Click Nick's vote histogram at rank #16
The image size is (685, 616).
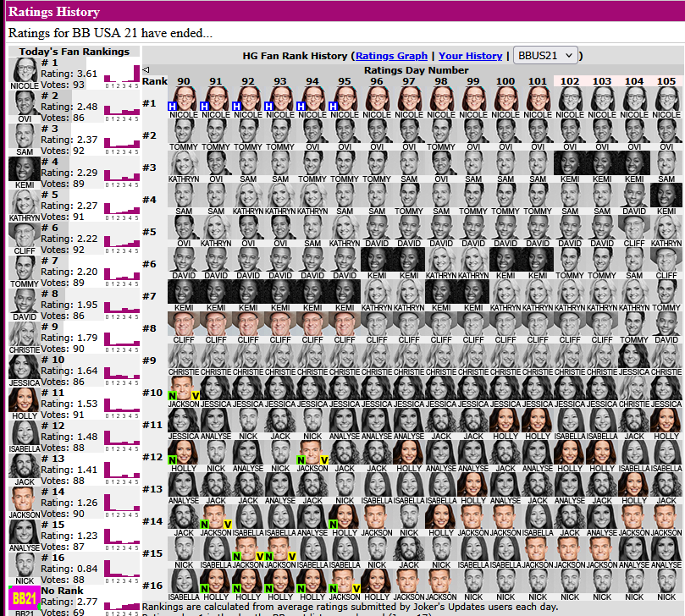(122, 571)
